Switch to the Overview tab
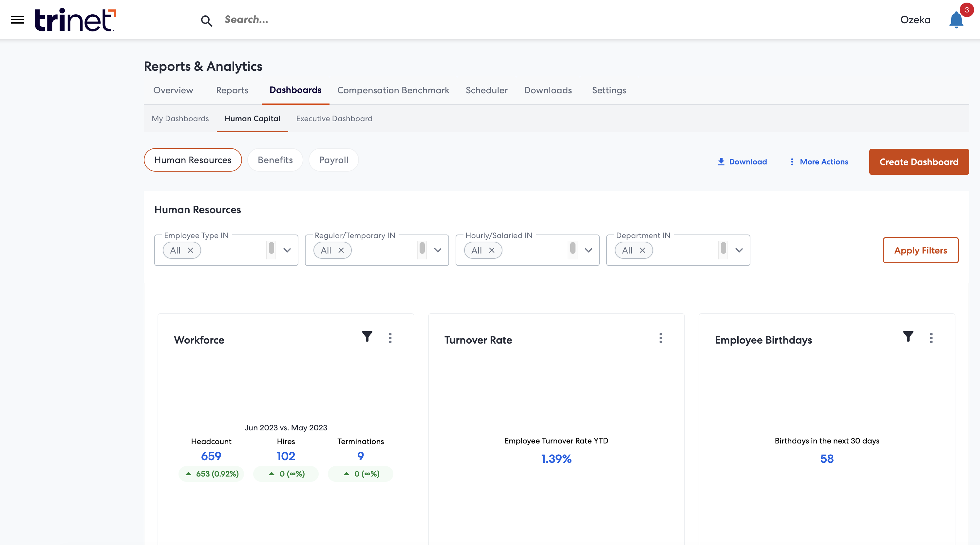Image resolution: width=980 pixels, height=545 pixels. pyautogui.click(x=173, y=90)
